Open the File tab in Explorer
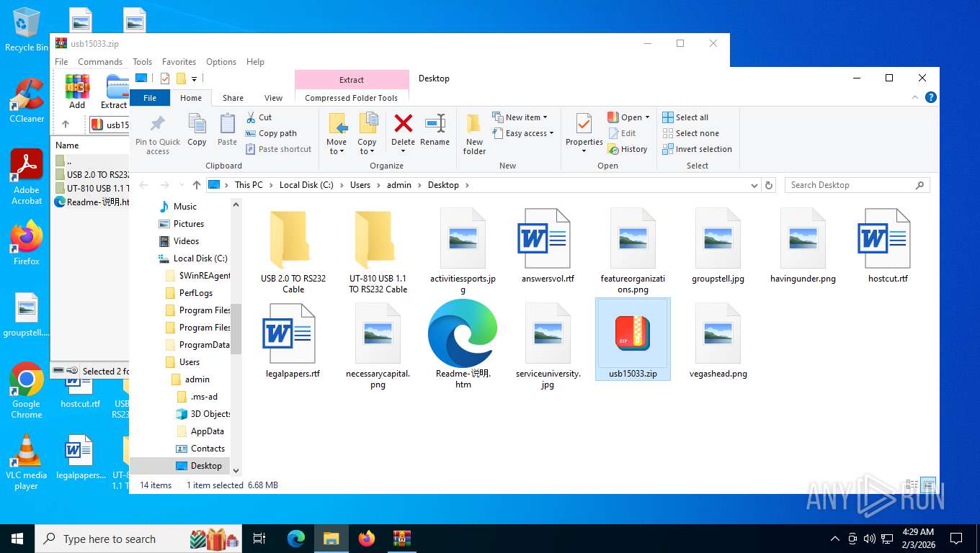Viewport: 980px width, 553px height. pos(150,98)
